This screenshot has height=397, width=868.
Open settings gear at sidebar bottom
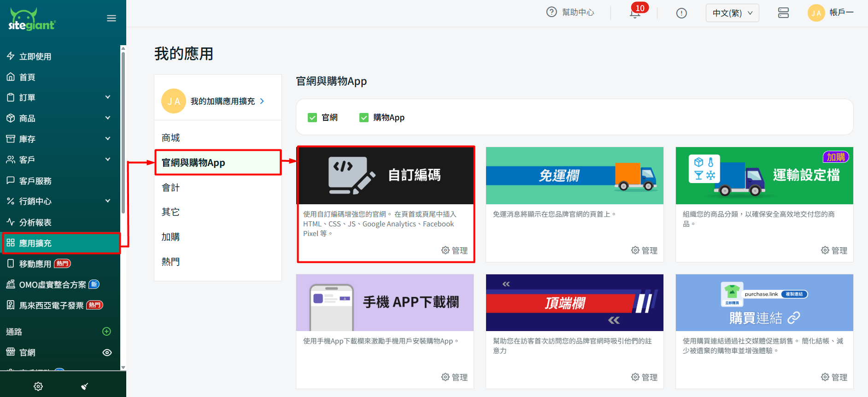(38, 386)
